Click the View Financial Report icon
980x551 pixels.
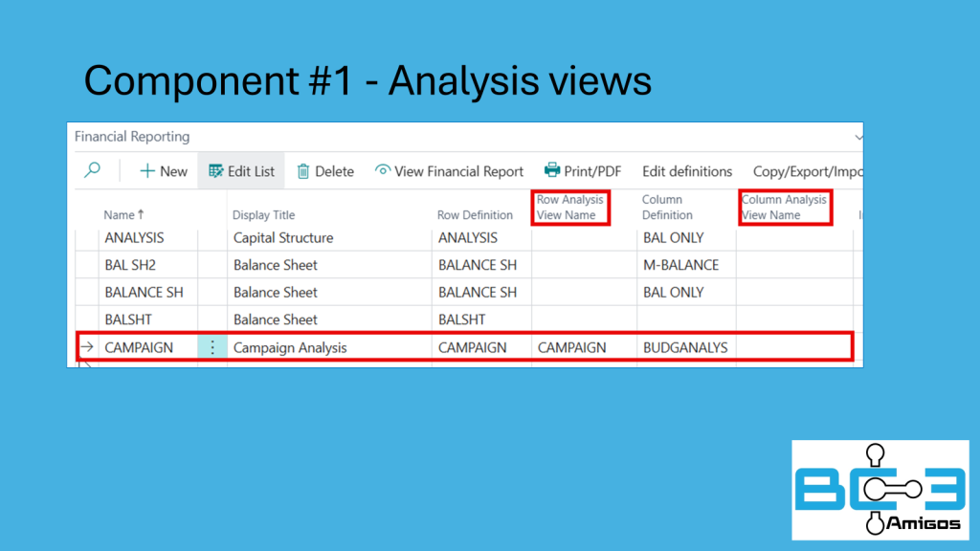tap(383, 170)
